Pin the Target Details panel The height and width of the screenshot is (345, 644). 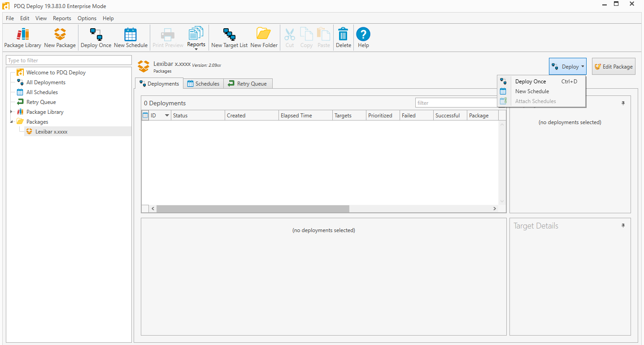[x=623, y=226]
